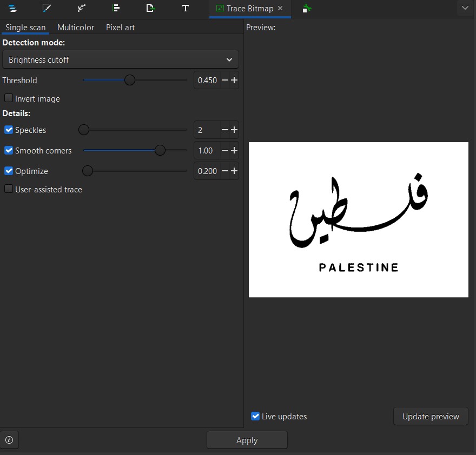Increase Optimize value with plus

click(234, 171)
